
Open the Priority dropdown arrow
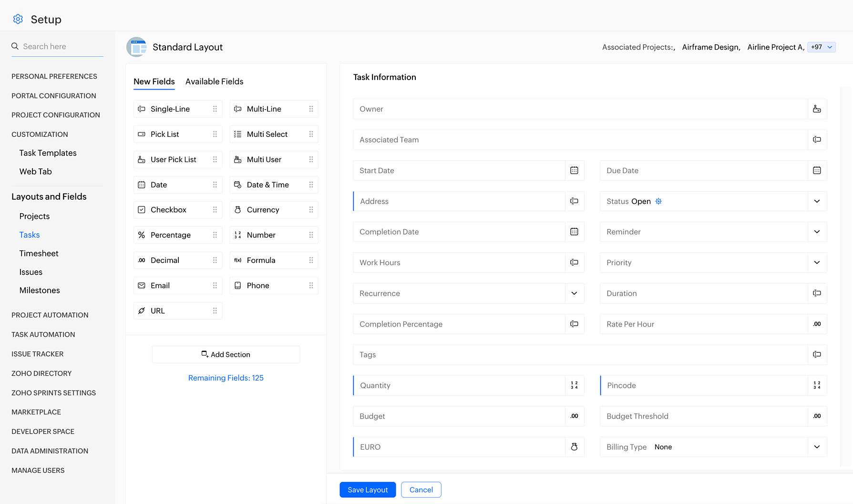(817, 263)
